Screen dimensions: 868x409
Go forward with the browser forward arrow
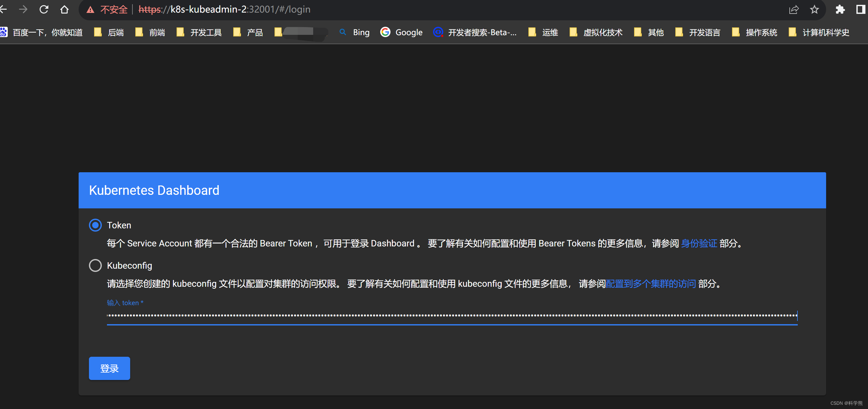(23, 9)
